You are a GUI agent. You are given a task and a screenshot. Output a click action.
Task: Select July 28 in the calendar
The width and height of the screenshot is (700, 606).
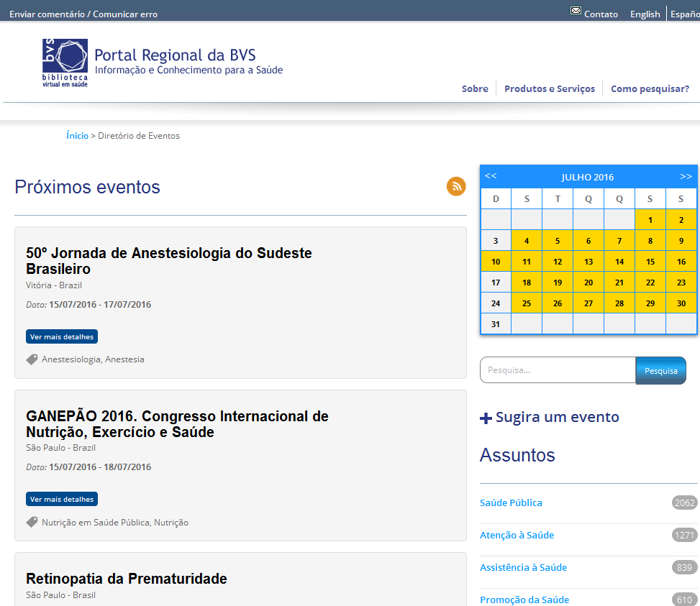tap(619, 303)
